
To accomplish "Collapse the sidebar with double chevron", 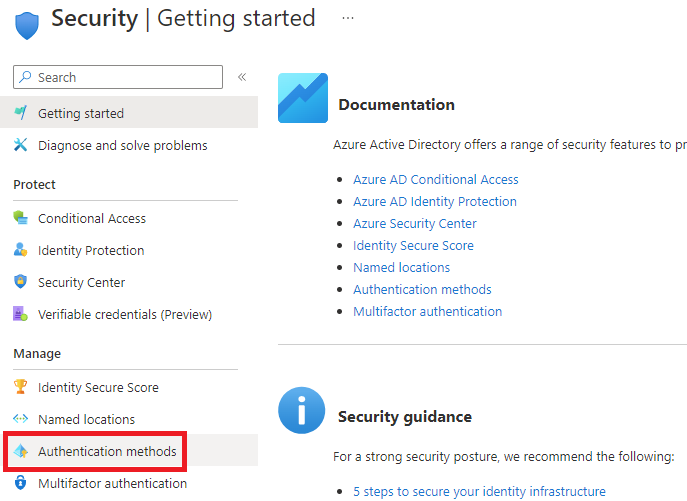I will coord(242,77).
